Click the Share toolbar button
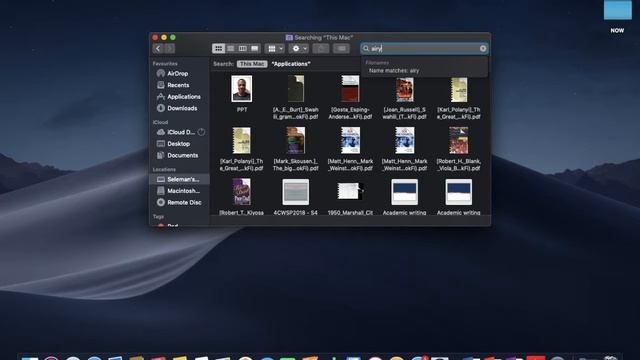Screen dimensions: 640x360 321,49
